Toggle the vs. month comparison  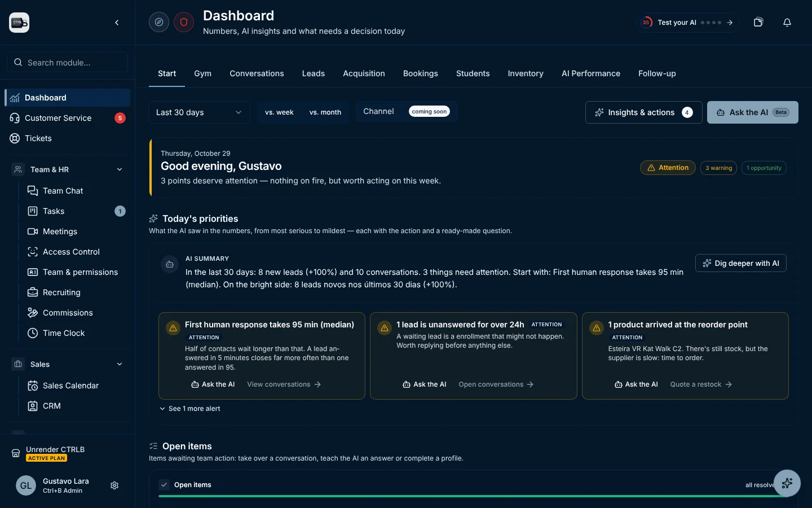(x=325, y=112)
